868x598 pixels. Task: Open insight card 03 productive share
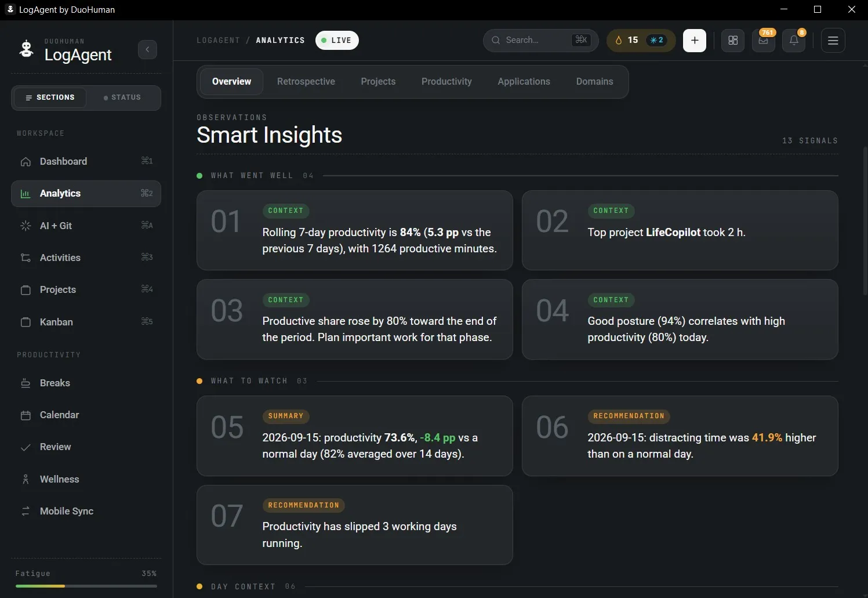355,320
